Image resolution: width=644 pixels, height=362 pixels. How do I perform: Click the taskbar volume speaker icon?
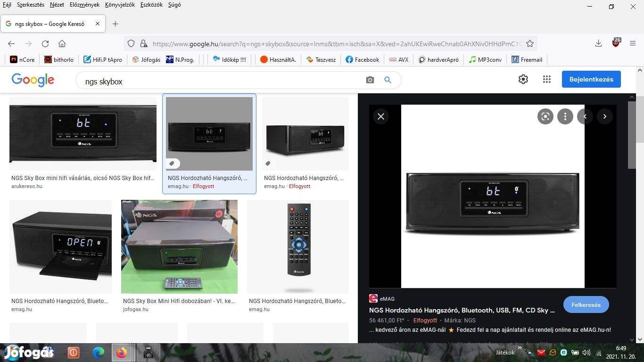pos(586,353)
